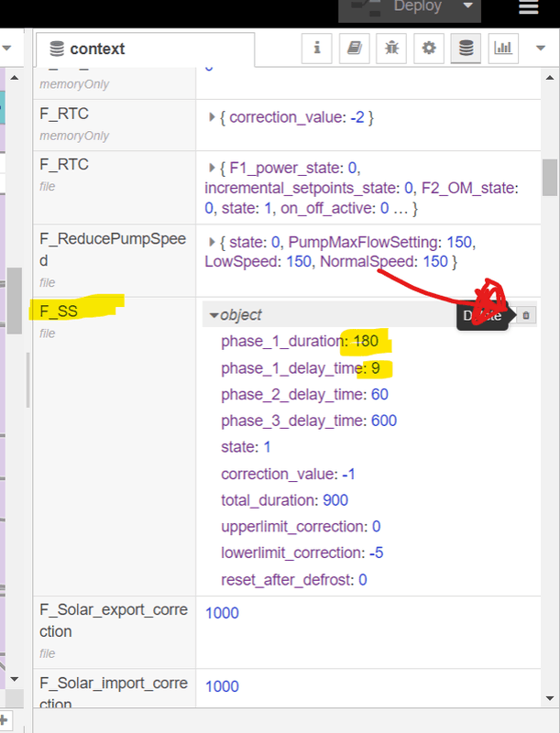Click the context sidebar scrollbar thumb
The height and width of the screenshot is (733, 560).
[x=550, y=178]
